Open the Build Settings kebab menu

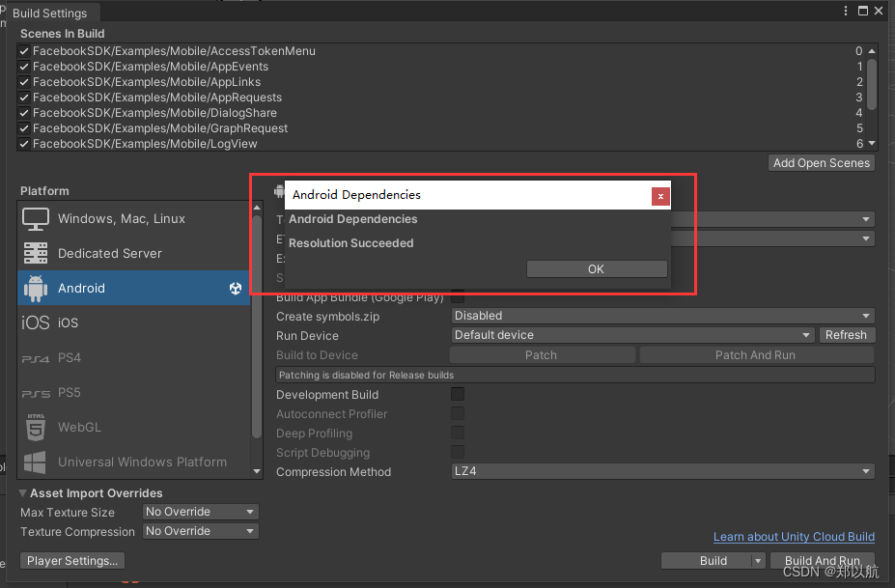pos(846,11)
